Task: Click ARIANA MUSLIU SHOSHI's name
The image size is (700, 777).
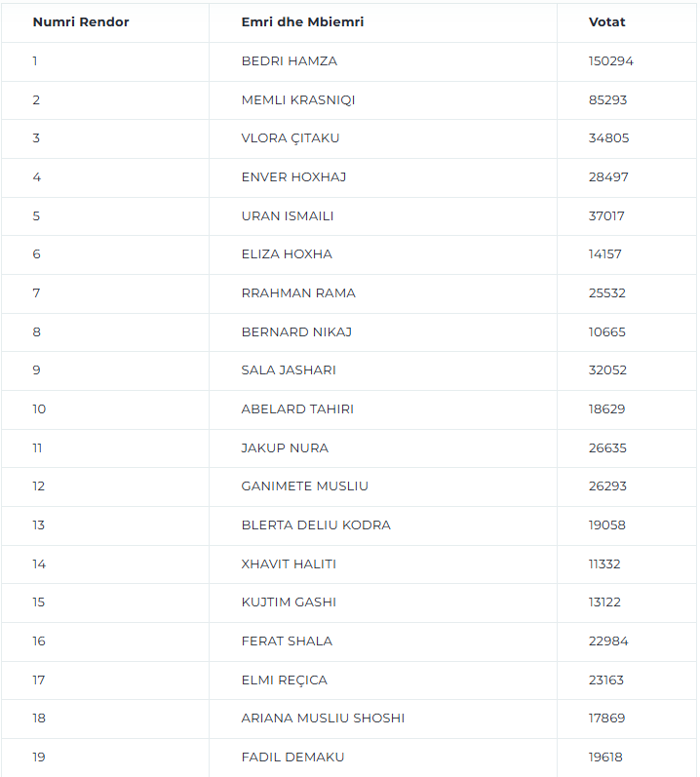Action: tap(323, 719)
